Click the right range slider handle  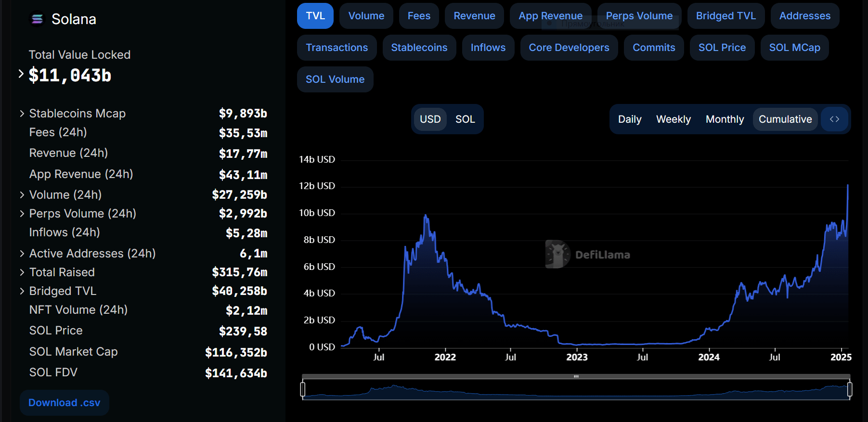click(850, 389)
